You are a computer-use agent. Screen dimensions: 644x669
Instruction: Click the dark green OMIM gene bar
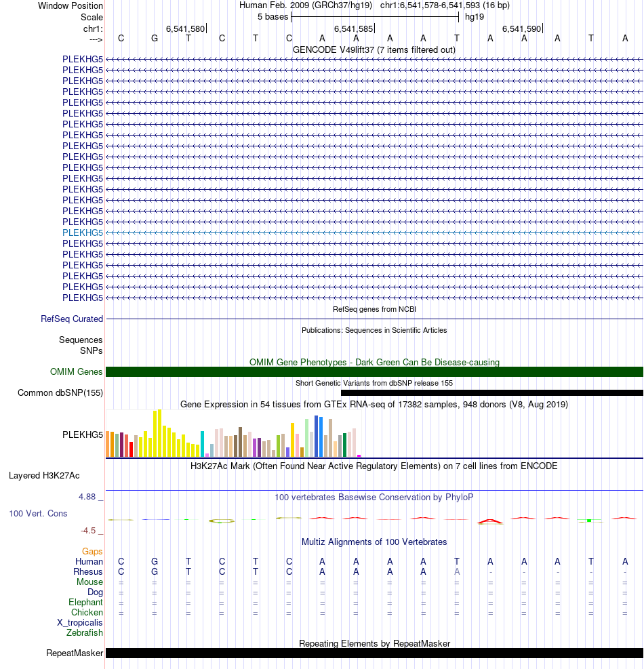(x=374, y=372)
